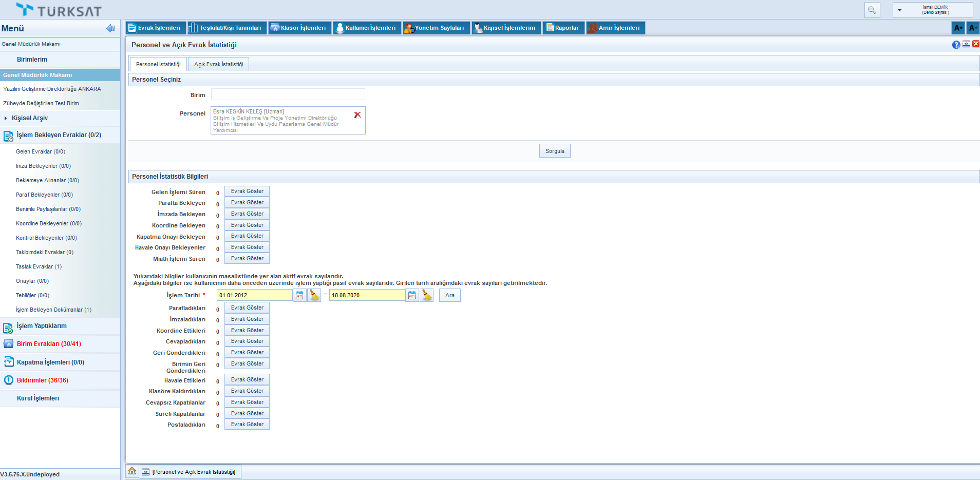Clear the end date with broom icon
The height and width of the screenshot is (480, 980).
click(x=426, y=295)
